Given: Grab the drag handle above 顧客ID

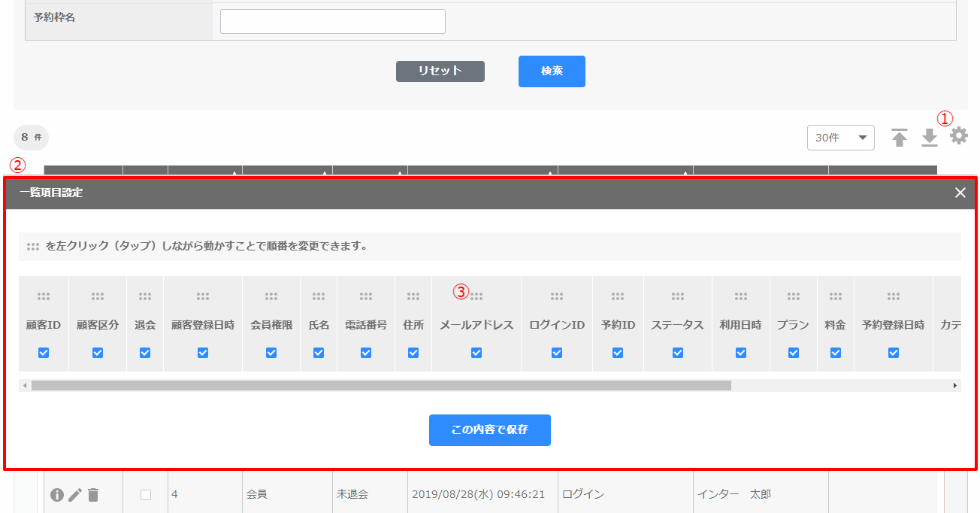Looking at the screenshot, I should click(x=44, y=296).
